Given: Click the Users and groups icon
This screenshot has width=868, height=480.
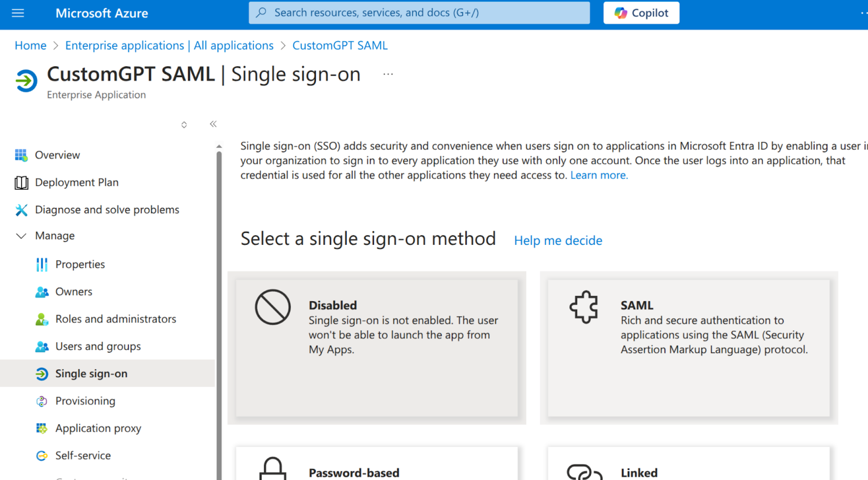Looking at the screenshot, I should coord(42,346).
